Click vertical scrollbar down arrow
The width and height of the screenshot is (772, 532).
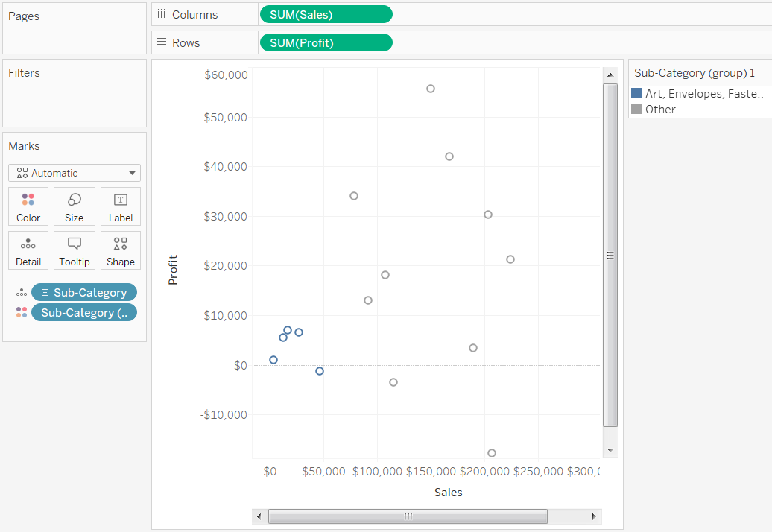(x=610, y=450)
